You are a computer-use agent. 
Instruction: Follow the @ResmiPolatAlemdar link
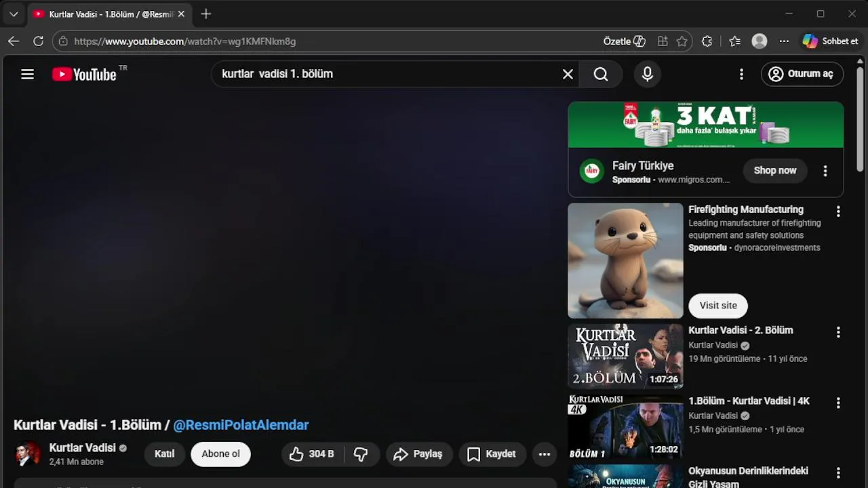coord(241,425)
